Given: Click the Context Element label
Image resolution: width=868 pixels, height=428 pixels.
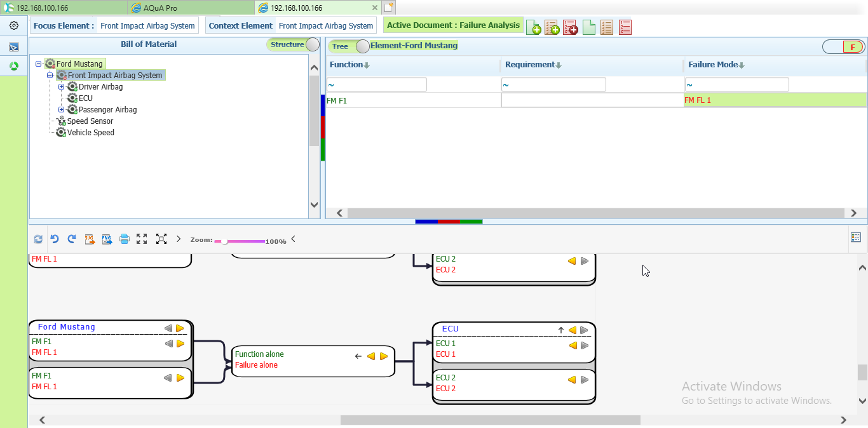Looking at the screenshot, I should pyautogui.click(x=241, y=26).
